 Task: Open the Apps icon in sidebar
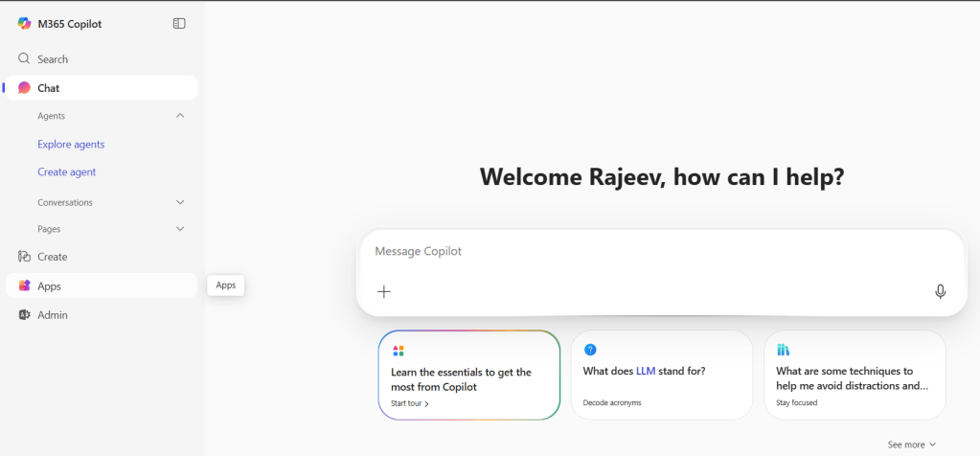(25, 286)
